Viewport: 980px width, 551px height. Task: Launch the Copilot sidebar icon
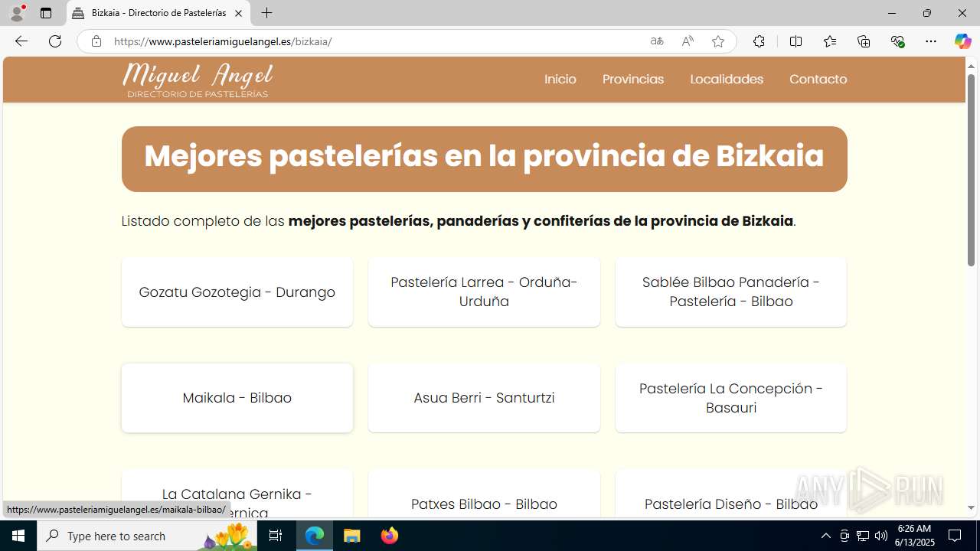point(962,41)
